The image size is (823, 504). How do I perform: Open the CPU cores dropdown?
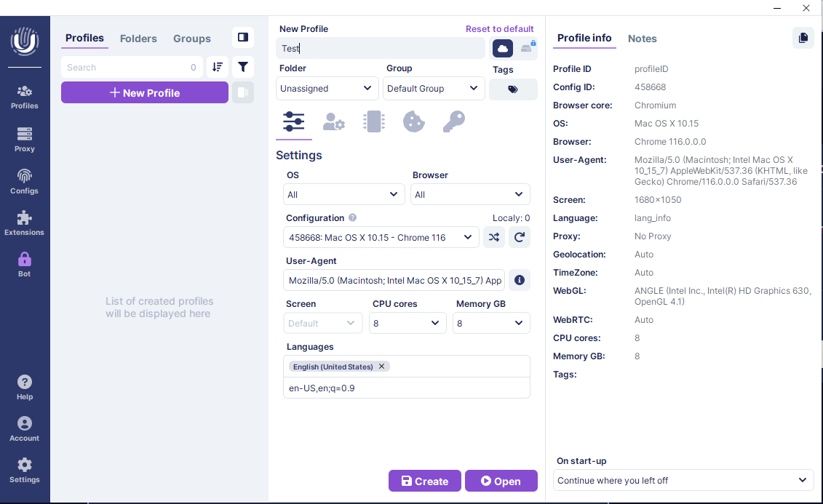(407, 323)
